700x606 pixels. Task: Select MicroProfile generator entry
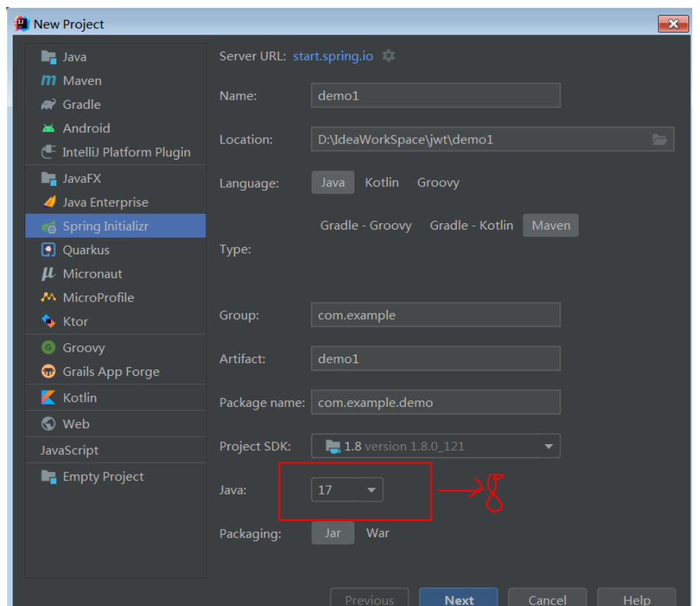[116, 297]
